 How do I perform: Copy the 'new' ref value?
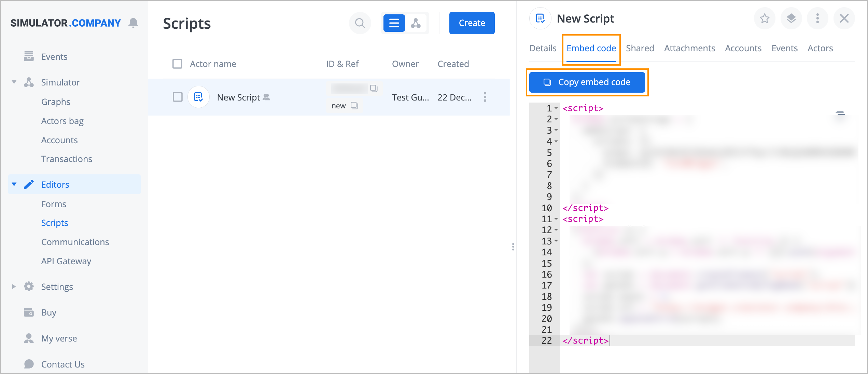tap(354, 105)
